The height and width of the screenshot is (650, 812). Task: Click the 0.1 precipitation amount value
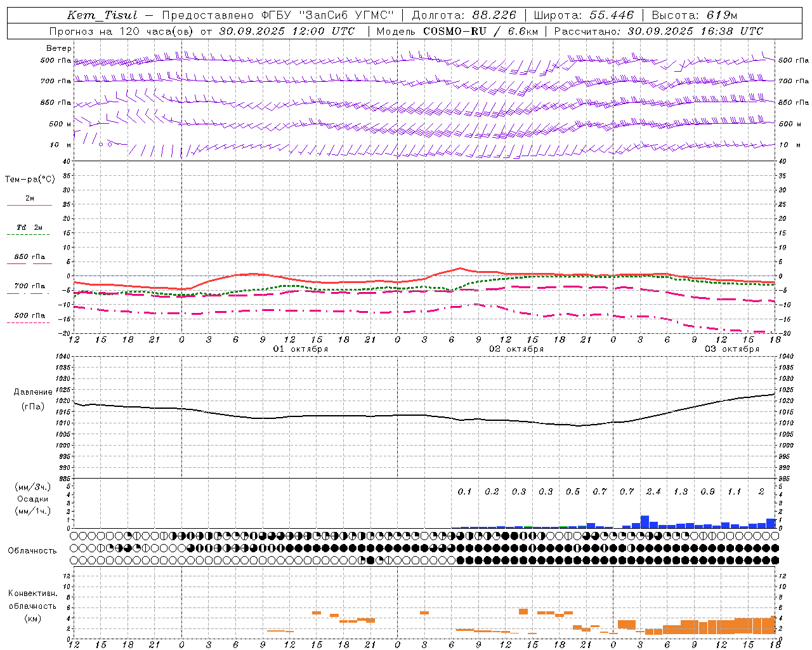465,491
